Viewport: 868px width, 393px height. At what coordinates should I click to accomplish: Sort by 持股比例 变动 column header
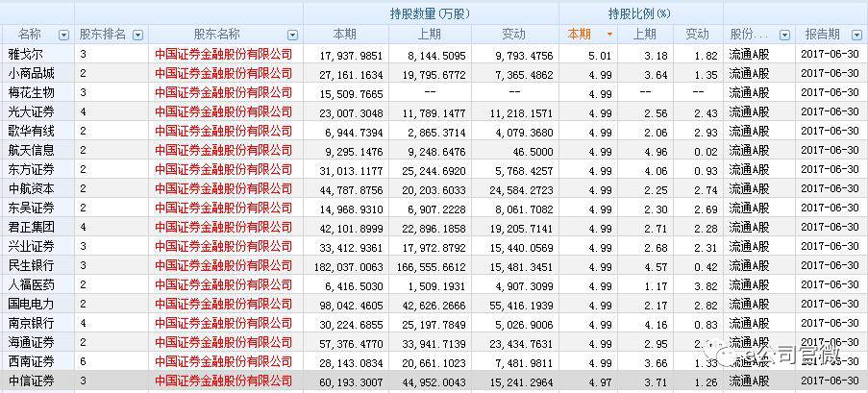click(x=697, y=35)
